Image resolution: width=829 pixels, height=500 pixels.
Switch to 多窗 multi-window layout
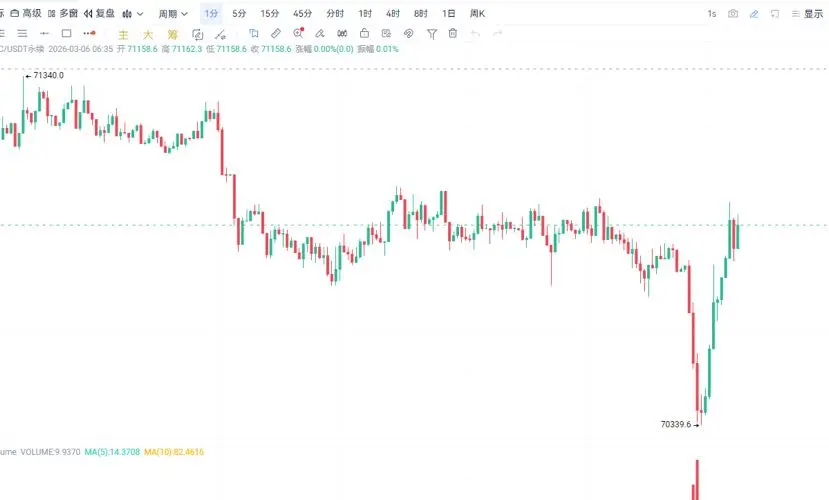(x=62, y=13)
